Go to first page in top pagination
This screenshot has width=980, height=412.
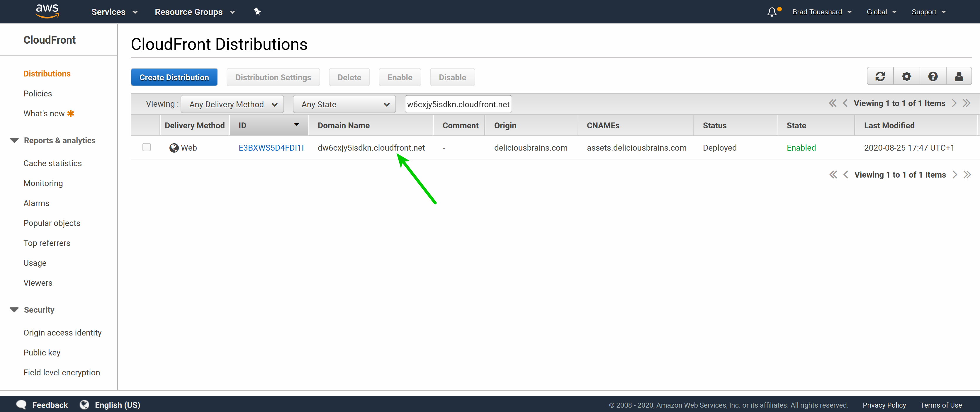pos(833,103)
